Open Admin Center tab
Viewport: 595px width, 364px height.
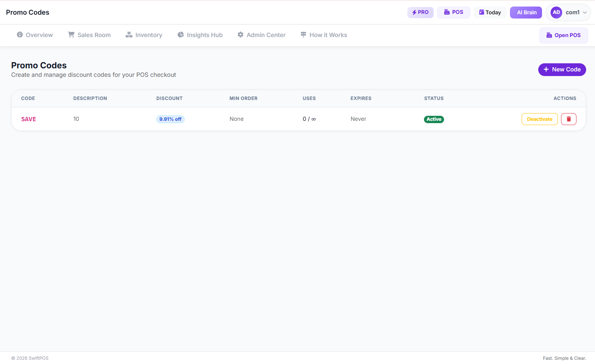coord(261,35)
